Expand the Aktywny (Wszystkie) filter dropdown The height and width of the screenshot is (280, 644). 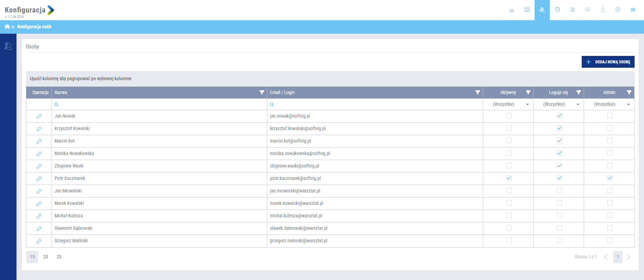tap(527, 104)
